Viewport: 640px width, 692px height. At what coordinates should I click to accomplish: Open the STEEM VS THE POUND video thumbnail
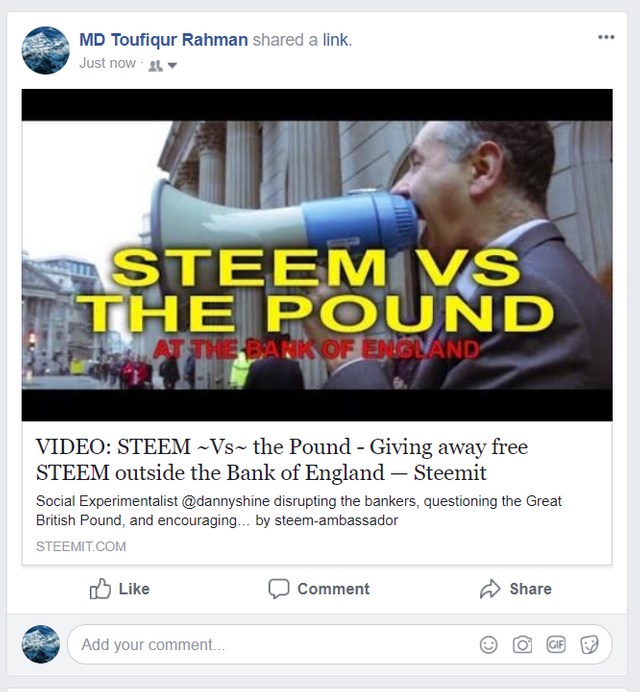click(317, 255)
